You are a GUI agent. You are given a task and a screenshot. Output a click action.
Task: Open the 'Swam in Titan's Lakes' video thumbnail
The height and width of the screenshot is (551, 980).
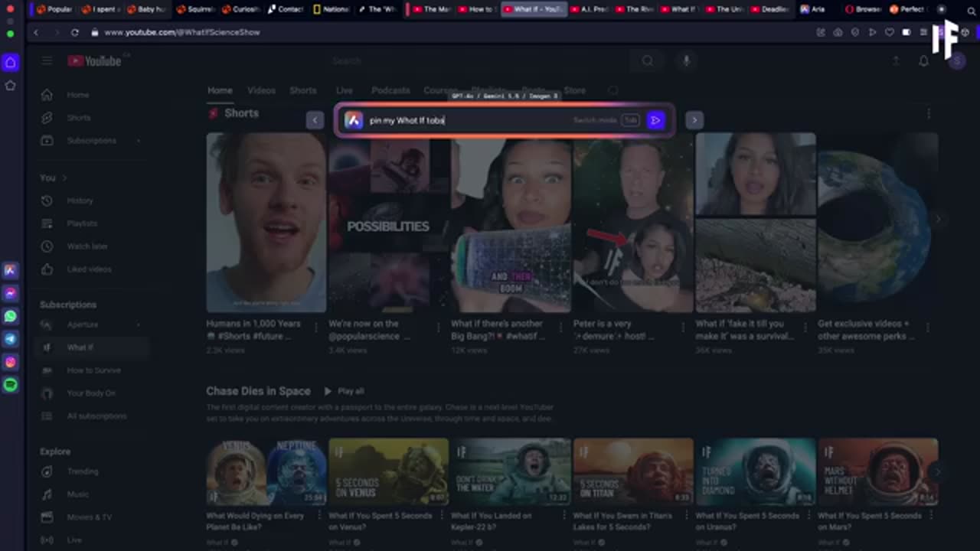633,471
